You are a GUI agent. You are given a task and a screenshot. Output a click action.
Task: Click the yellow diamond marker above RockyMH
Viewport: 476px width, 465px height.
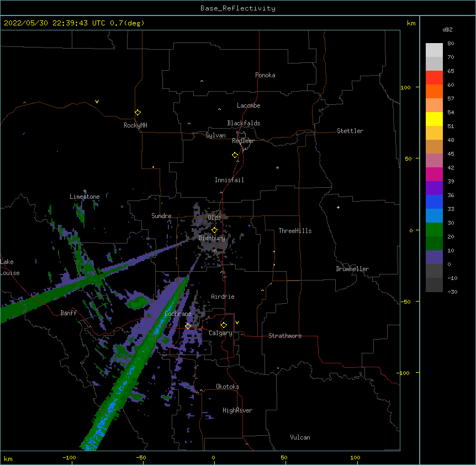[137, 113]
